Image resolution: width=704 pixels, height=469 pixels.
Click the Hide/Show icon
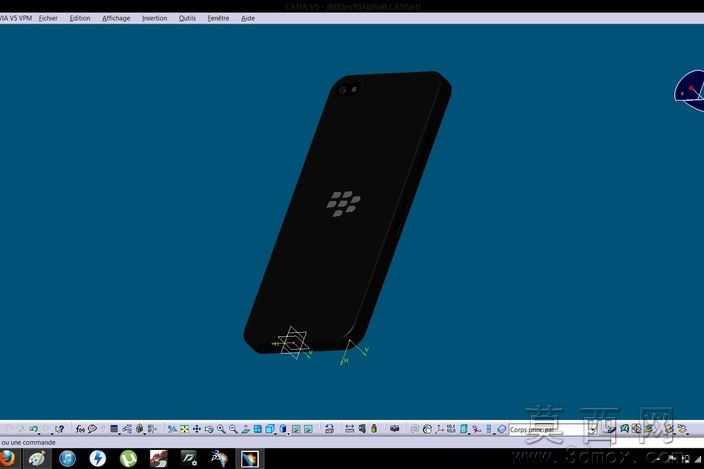pyautogui.click(x=296, y=429)
